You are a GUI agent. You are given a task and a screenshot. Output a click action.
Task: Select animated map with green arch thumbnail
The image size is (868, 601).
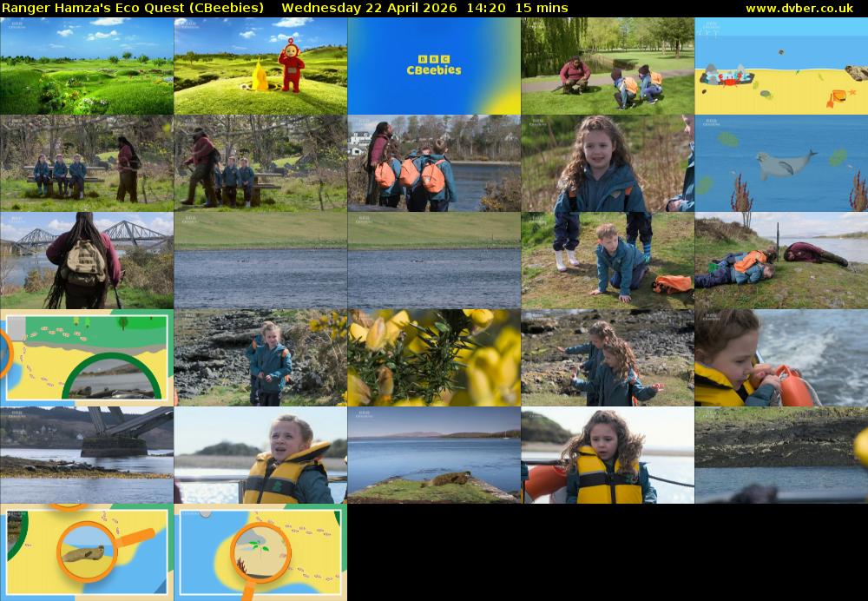tap(87, 358)
